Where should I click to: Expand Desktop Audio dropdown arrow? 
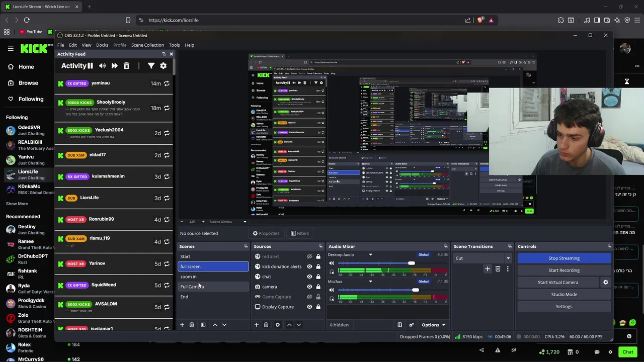(371, 255)
